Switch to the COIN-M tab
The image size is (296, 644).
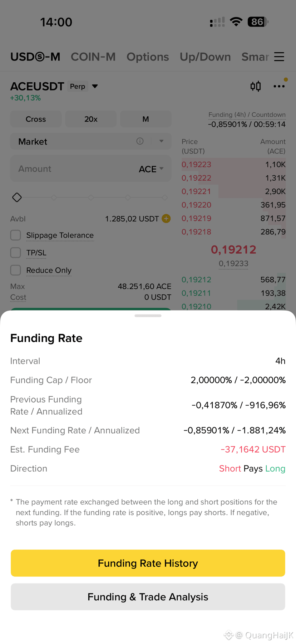coord(93,57)
